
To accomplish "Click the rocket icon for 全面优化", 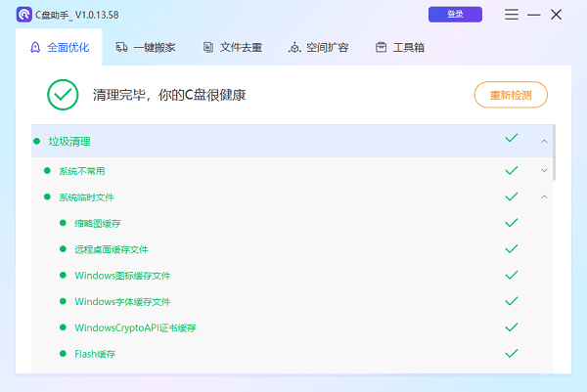I will click(x=35, y=48).
